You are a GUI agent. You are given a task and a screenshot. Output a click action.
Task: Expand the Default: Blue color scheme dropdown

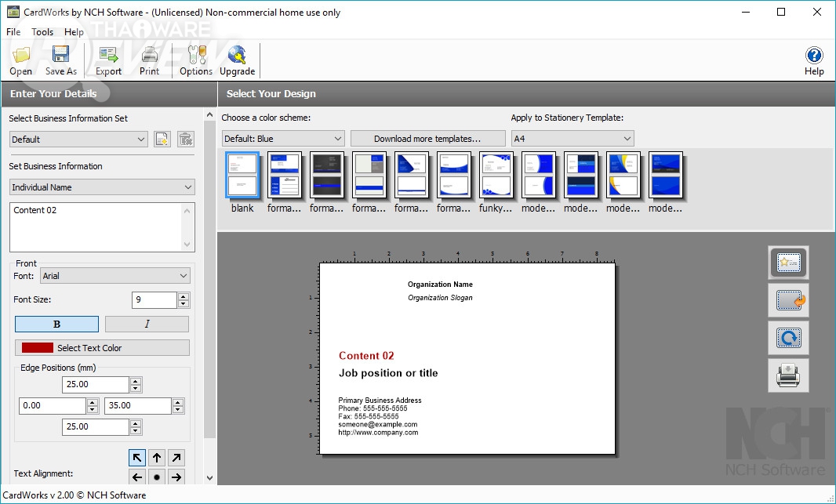click(x=283, y=139)
